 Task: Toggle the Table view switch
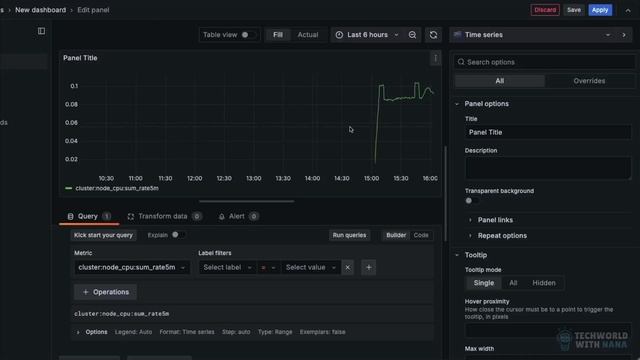249,35
